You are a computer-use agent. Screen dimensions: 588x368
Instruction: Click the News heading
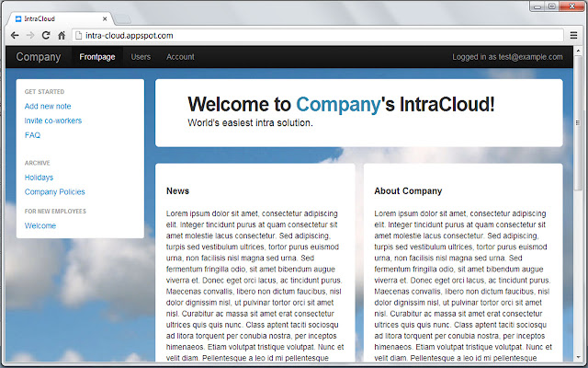tap(177, 190)
